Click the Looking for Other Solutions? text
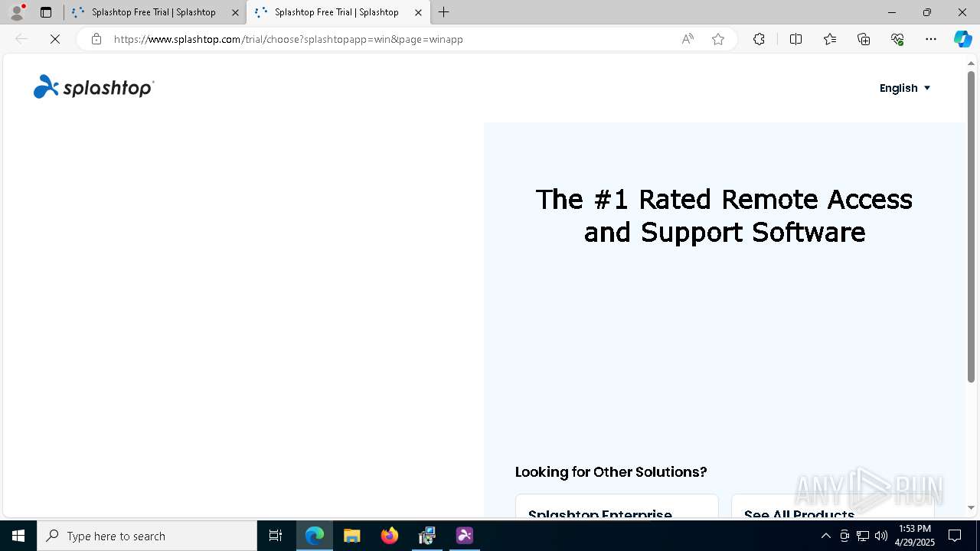 pos(611,471)
